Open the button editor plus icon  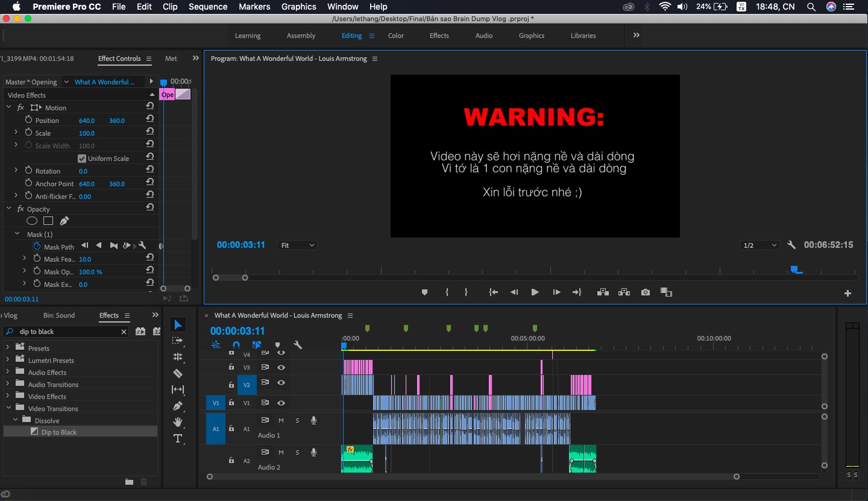(848, 294)
